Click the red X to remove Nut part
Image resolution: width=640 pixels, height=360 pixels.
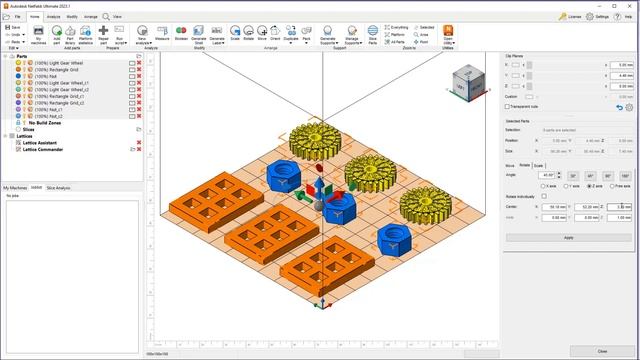coord(139,76)
